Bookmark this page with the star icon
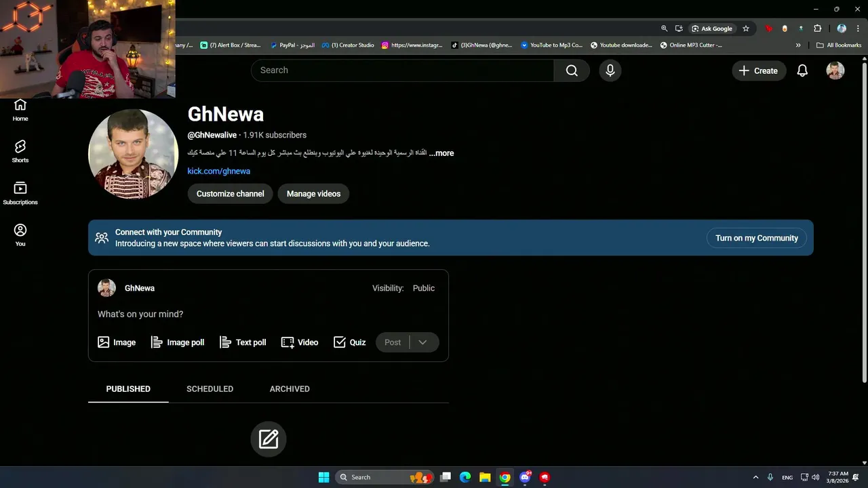 (x=746, y=28)
